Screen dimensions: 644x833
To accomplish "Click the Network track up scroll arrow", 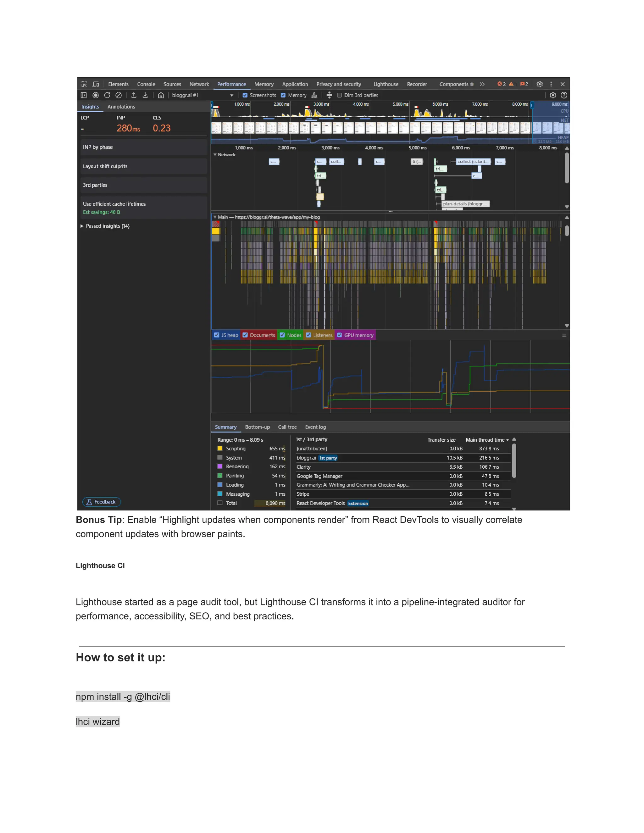I will (x=567, y=148).
